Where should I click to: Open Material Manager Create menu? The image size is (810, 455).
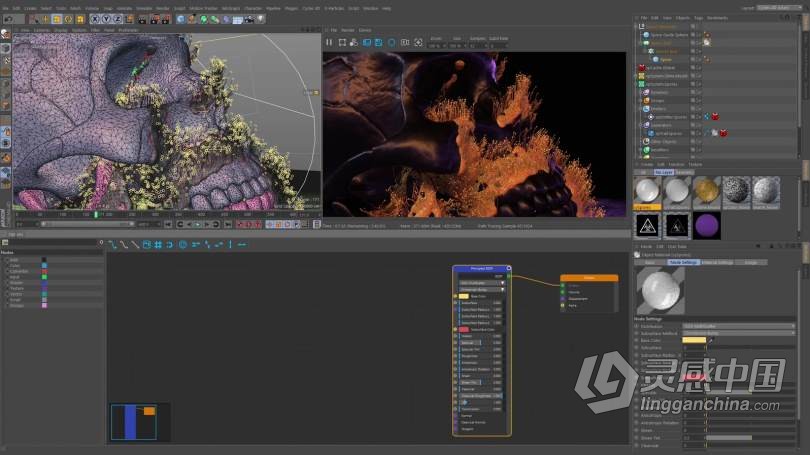click(x=646, y=165)
